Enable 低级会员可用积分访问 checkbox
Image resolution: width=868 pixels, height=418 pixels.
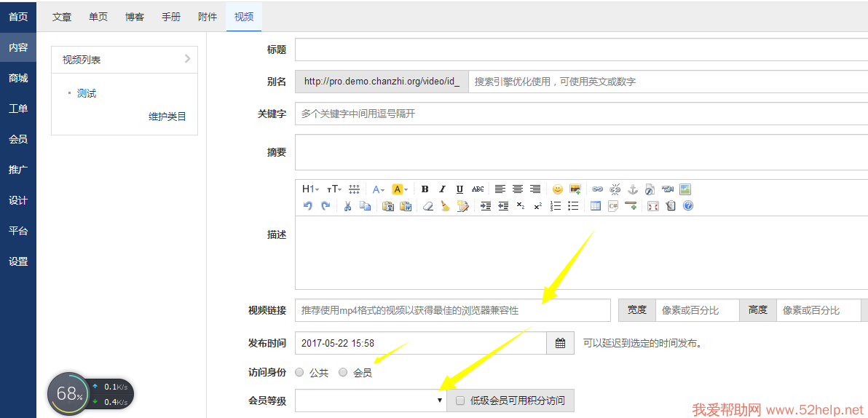coord(459,401)
